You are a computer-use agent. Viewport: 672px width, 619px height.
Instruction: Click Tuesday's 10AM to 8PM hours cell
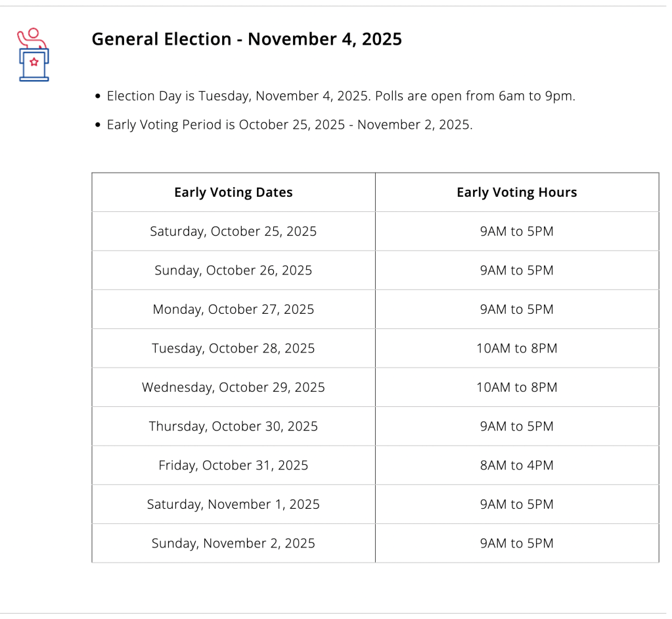516,348
